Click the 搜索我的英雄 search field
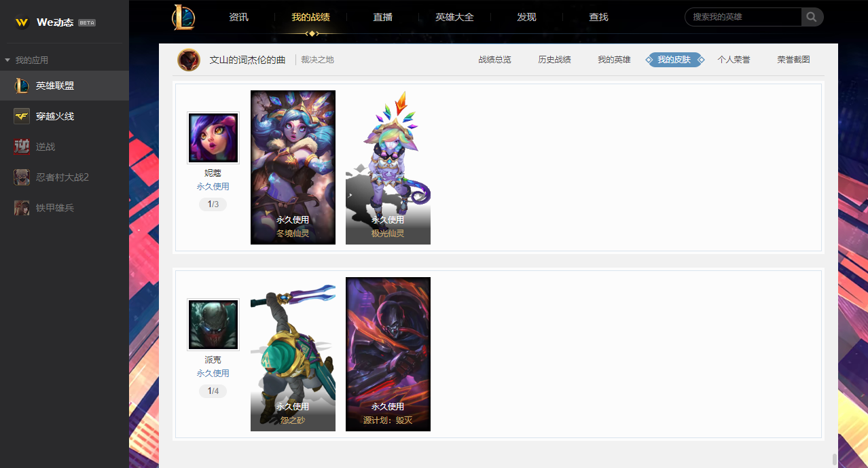This screenshot has height=468, width=868. (x=744, y=17)
